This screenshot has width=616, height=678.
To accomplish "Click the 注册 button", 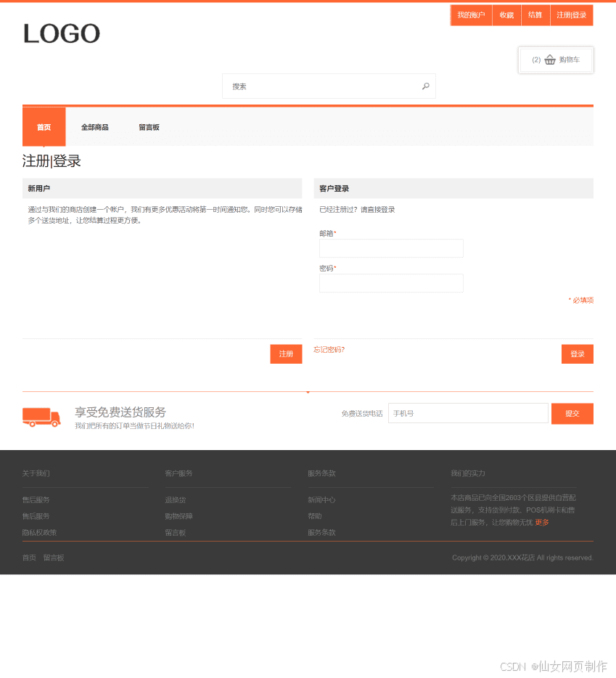I will (285, 354).
